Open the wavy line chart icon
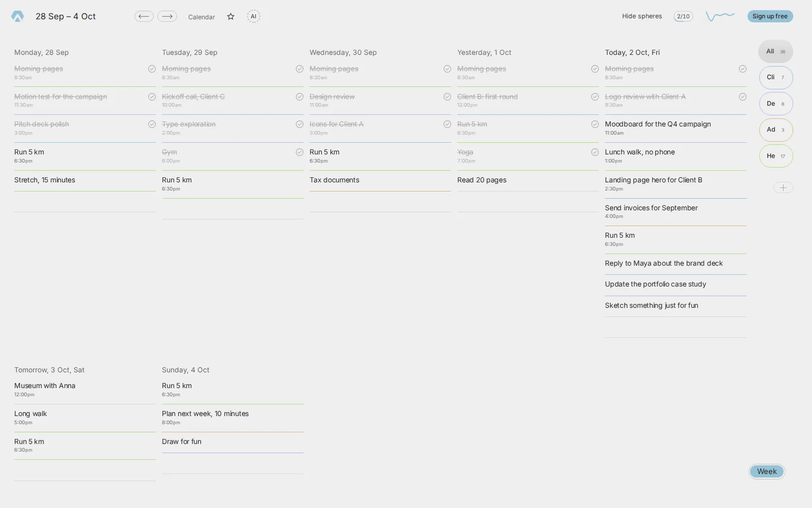This screenshot has height=508, width=812. click(720, 16)
